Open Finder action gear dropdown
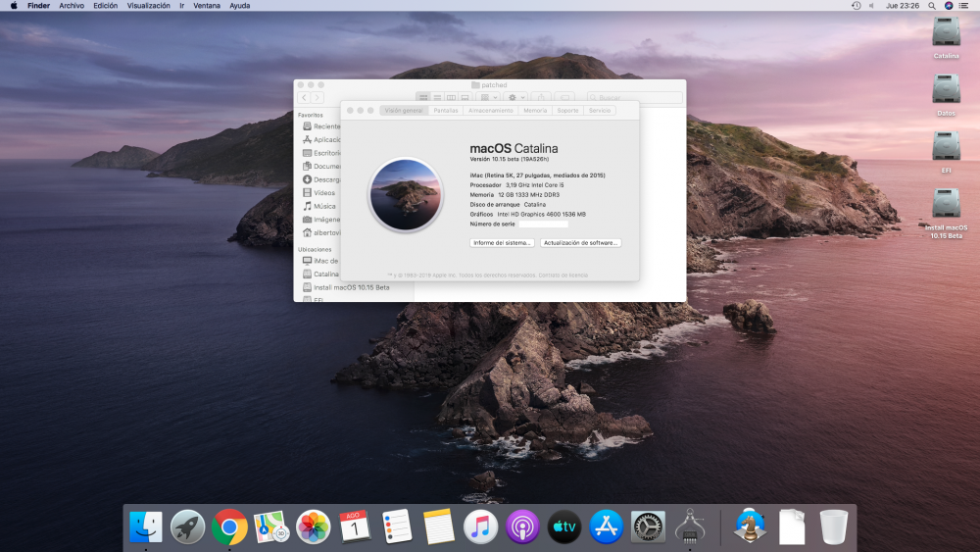980x552 pixels. coord(516,97)
